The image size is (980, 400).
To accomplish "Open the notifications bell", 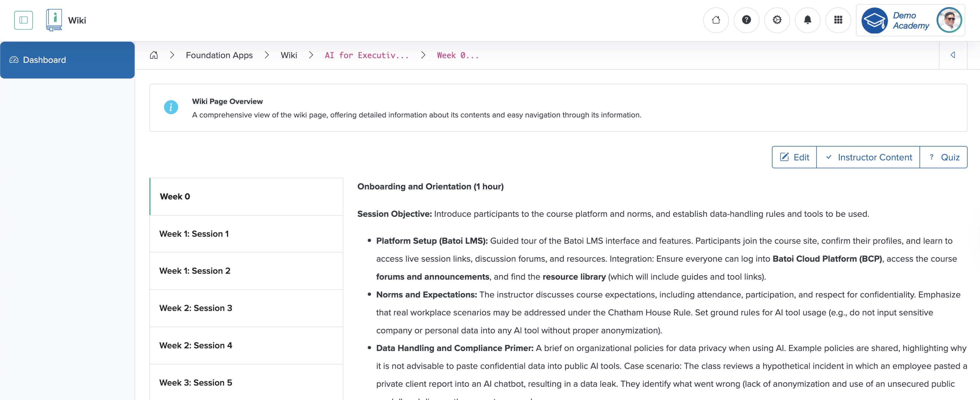I will (x=808, y=20).
